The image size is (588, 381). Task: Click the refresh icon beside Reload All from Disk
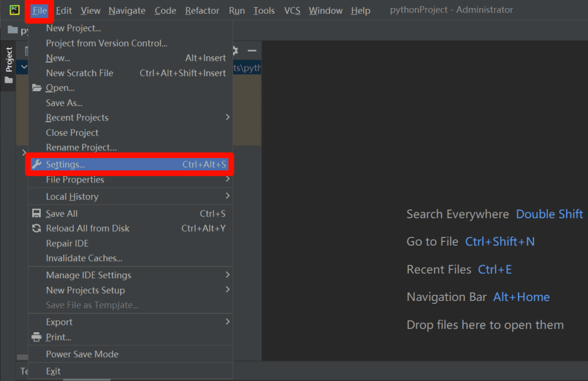click(x=37, y=228)
